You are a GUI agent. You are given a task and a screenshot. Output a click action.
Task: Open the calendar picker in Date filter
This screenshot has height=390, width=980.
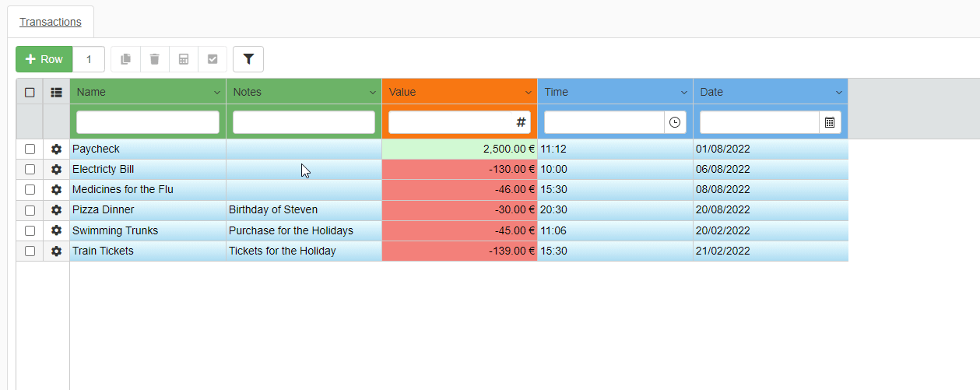(x=830, y=122)
